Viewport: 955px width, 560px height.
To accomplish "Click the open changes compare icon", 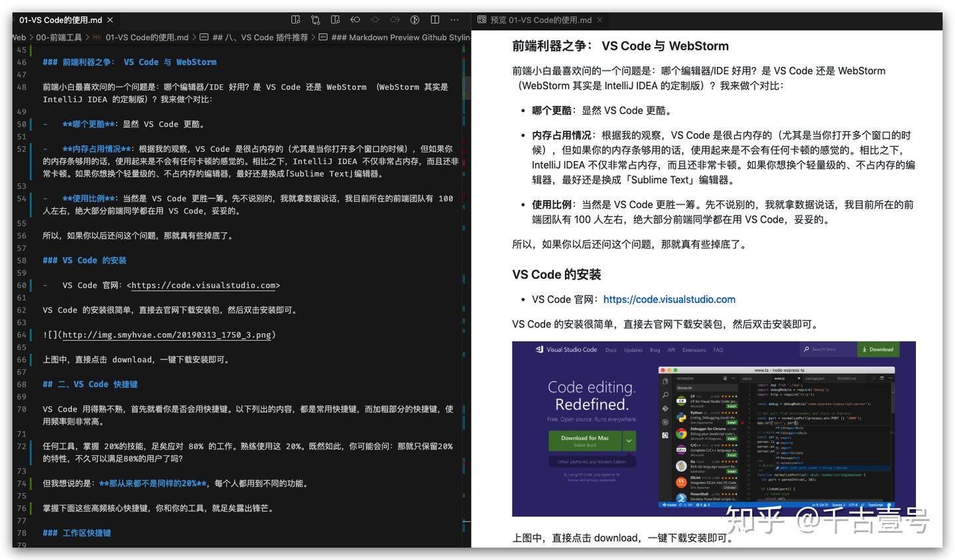I will 315,19.
